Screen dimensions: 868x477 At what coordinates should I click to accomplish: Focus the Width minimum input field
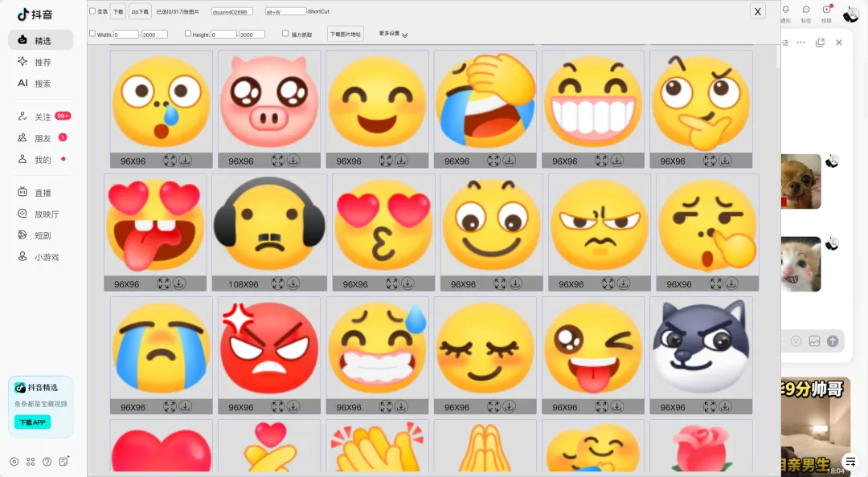126,35
